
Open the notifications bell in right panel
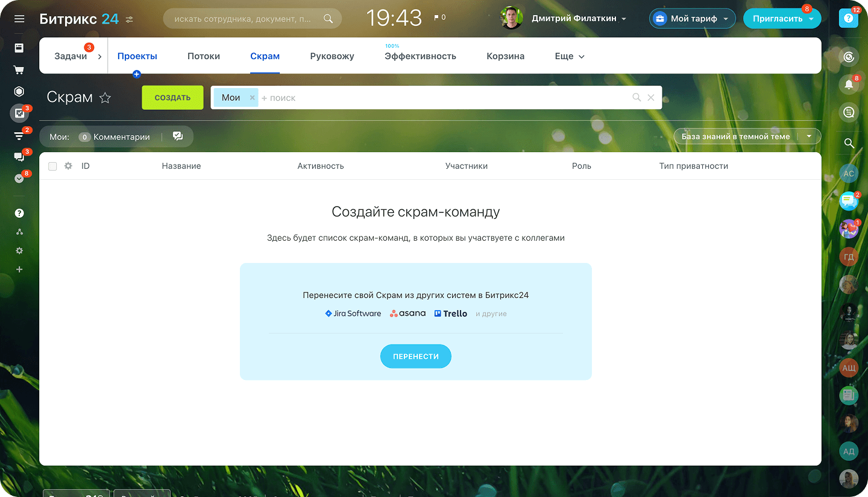(849, 84)
